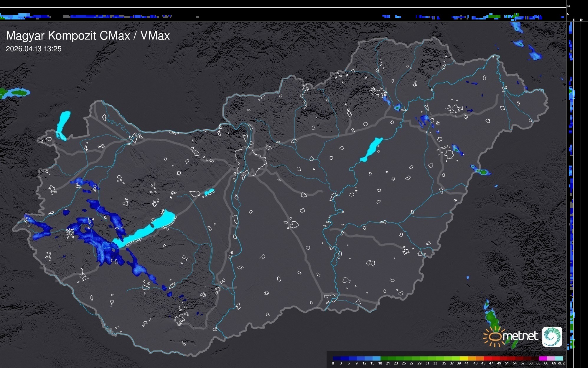
Task: Click the white Budapest city outline
Action: 251,161
